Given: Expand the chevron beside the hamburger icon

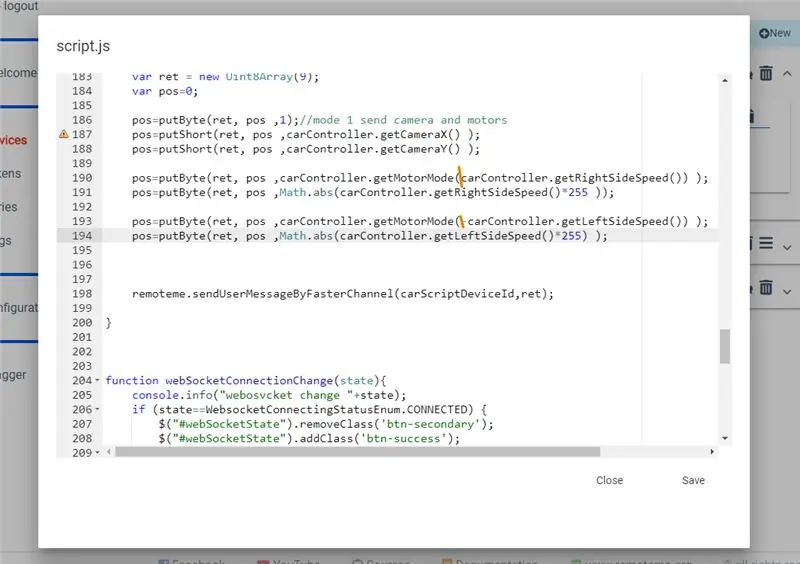Looking at the screenshot, I should (x=787, y=248).
